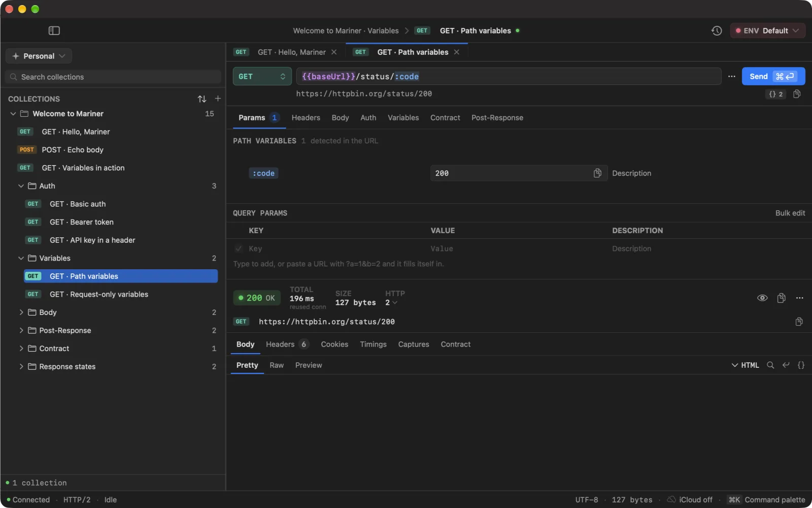
Task: Toggle the sidebar panel icon
Action: pyautogui.click(x=54, y=30)
